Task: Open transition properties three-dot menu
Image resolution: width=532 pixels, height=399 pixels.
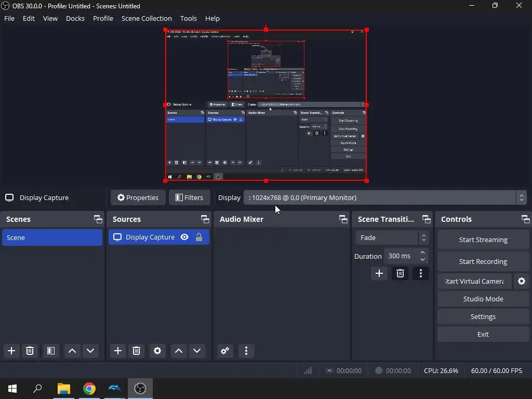Action: pyautogui.click(x=421, y=273)
